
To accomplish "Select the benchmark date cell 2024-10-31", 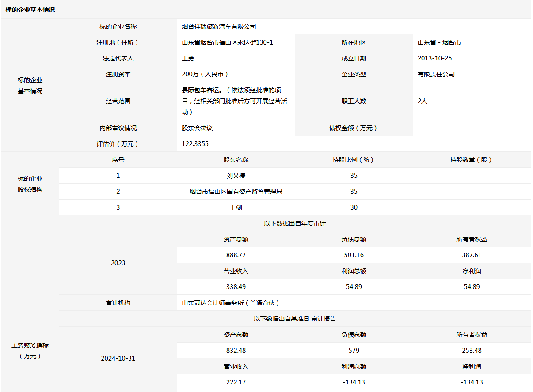I will pyautogui.click(x=118, y=358).
